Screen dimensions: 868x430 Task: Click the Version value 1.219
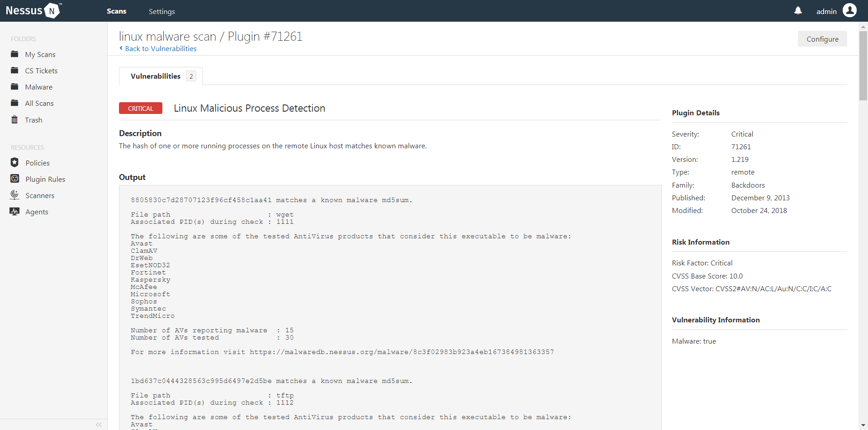tap(740, 159)
